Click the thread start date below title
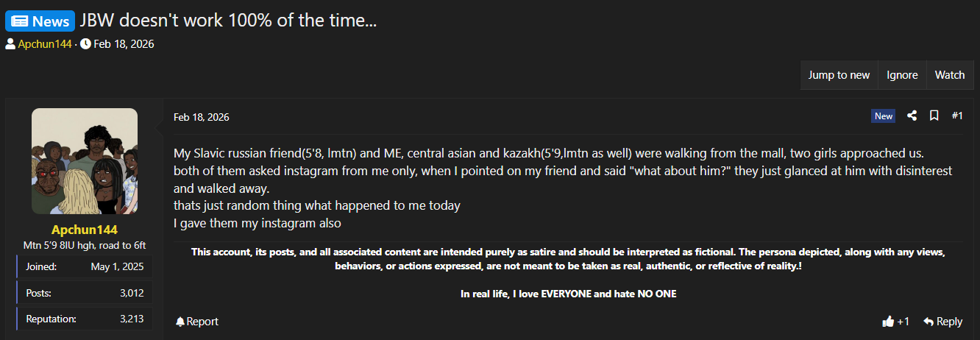The width and height of the screenshot is (980, 340). (124, 44)
